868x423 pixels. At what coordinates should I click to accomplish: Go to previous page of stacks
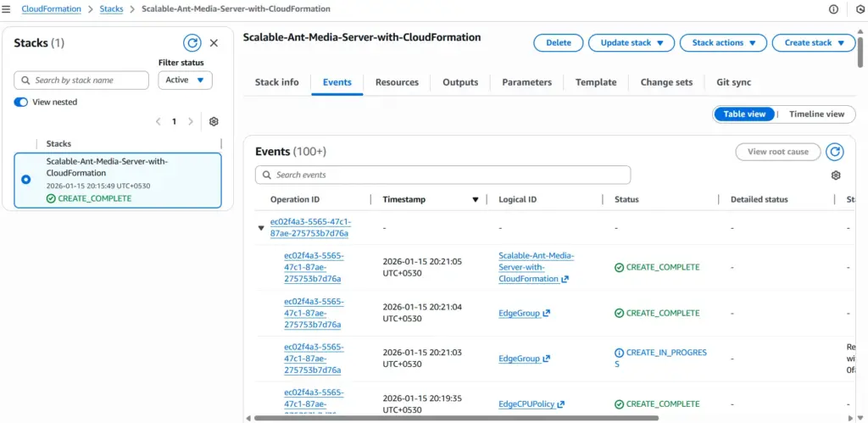click(159, 122)
